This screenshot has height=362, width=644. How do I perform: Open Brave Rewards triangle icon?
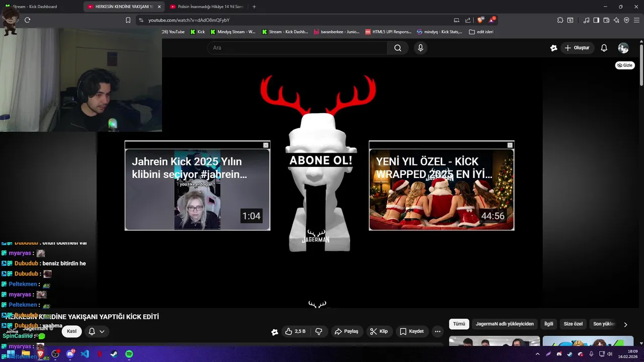tap(492, 20)
